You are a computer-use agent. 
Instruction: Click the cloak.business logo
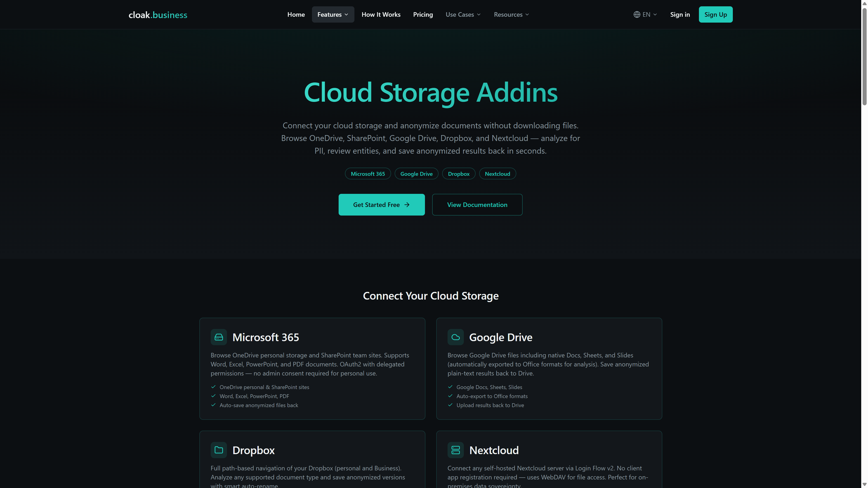(x=158, y=15)
